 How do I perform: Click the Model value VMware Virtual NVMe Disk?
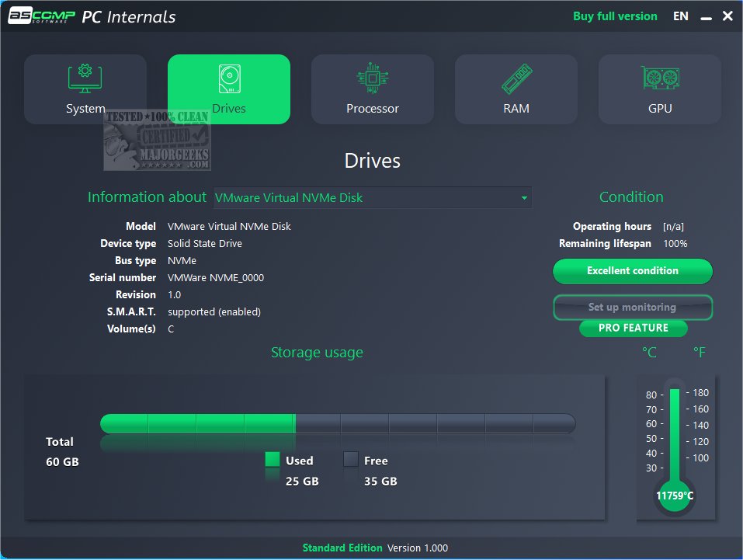(229, 227)
